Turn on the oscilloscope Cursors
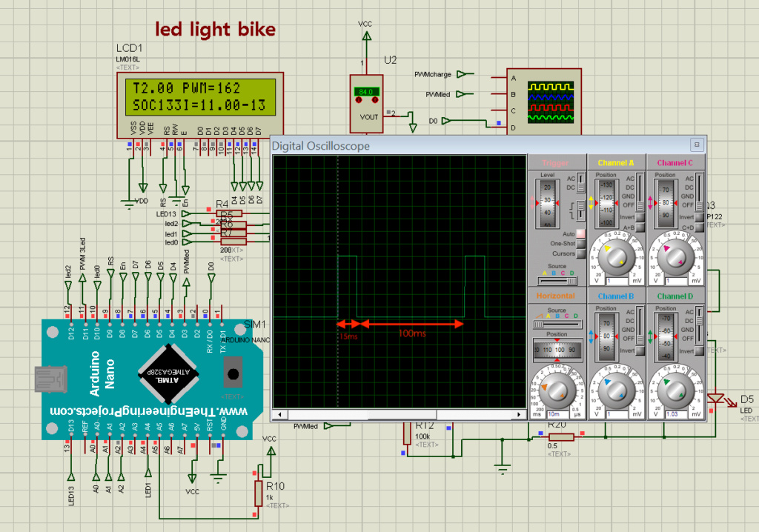This screenshot has height=532, width=759. point(580,253)
